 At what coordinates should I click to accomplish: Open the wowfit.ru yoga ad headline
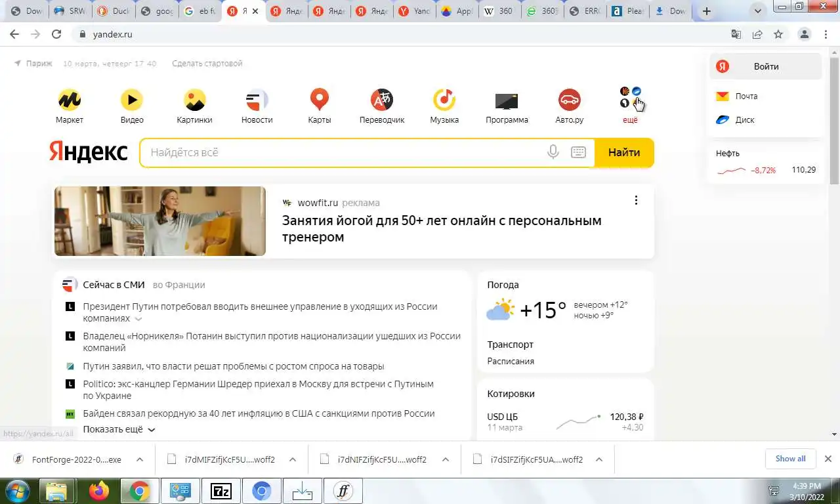tap(442, 228)
